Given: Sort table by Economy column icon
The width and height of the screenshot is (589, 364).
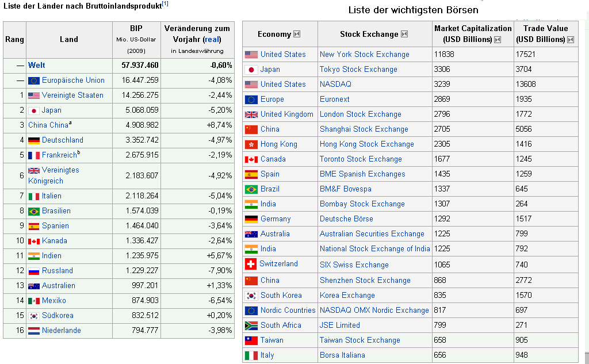Looking at the screenshot, I should [297, 34].
